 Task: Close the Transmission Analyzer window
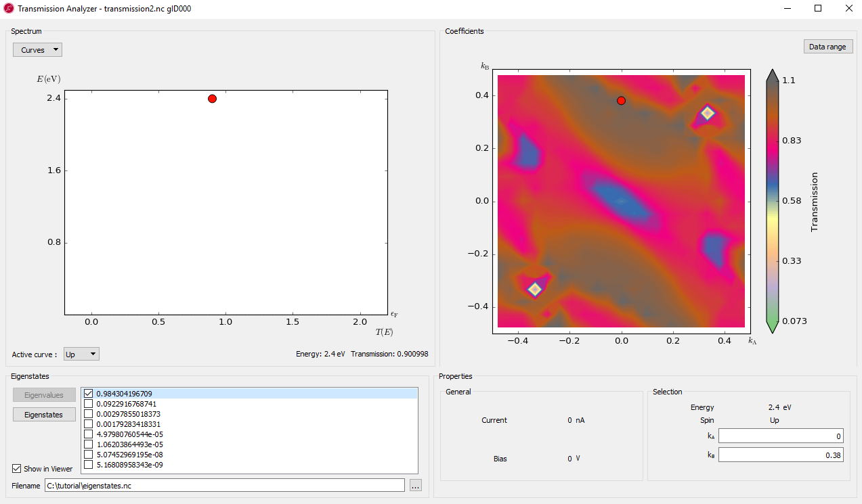point(848,8)
